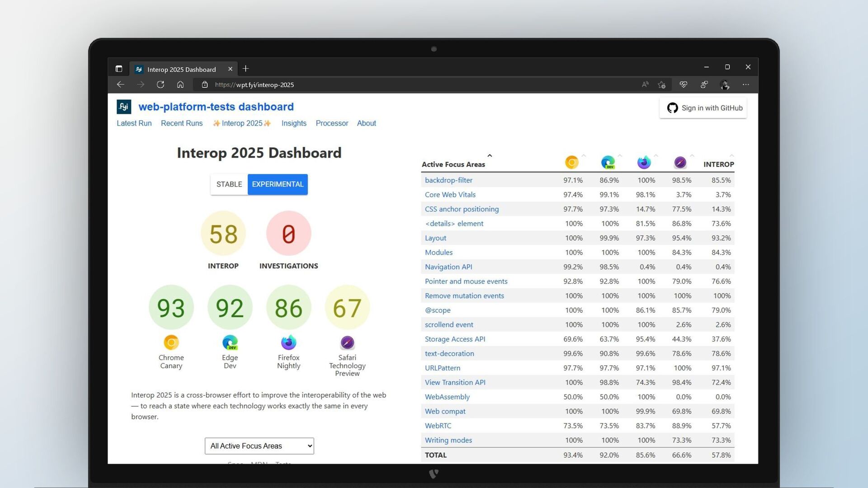Open a new tab with plus button

(x=245, y=69)
